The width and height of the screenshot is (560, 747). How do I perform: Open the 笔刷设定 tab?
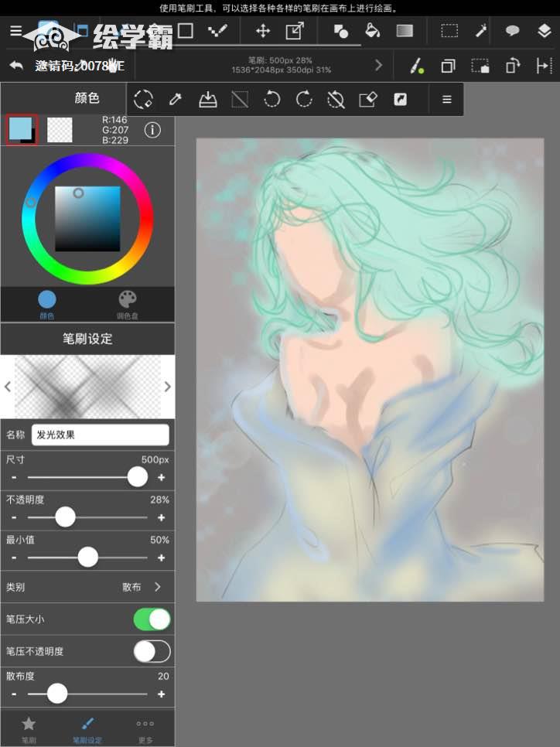(x=87, y=729)
